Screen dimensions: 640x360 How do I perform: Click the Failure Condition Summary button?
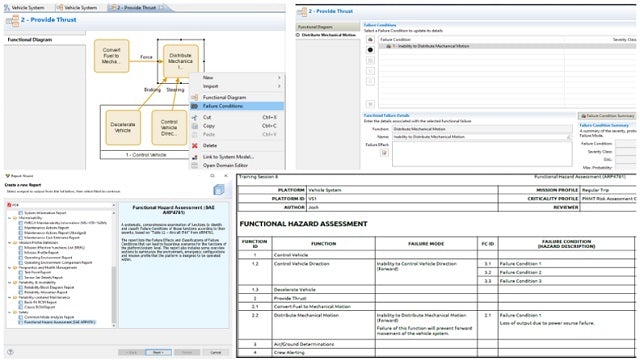point(607,116)
